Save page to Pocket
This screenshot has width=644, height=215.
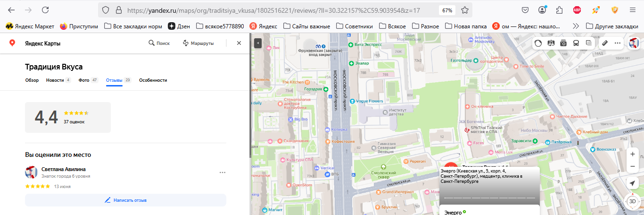(525, 10)
